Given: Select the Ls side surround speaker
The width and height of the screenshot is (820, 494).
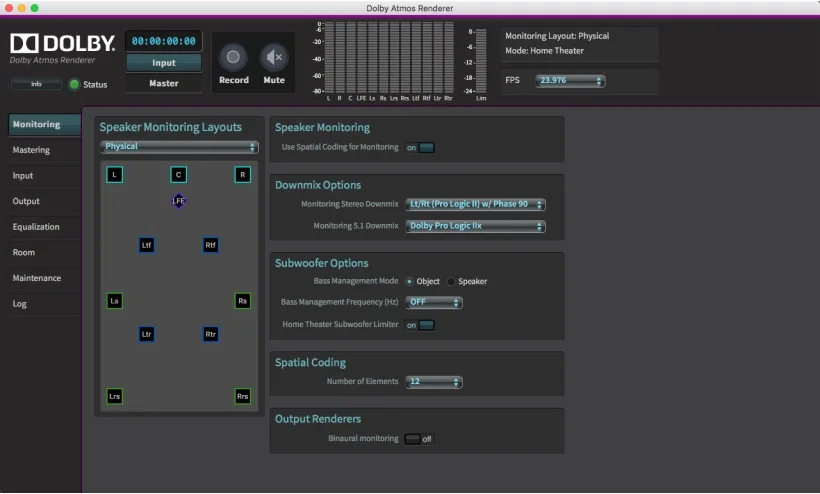Looking at the screenshot, I should pos(115,301).
